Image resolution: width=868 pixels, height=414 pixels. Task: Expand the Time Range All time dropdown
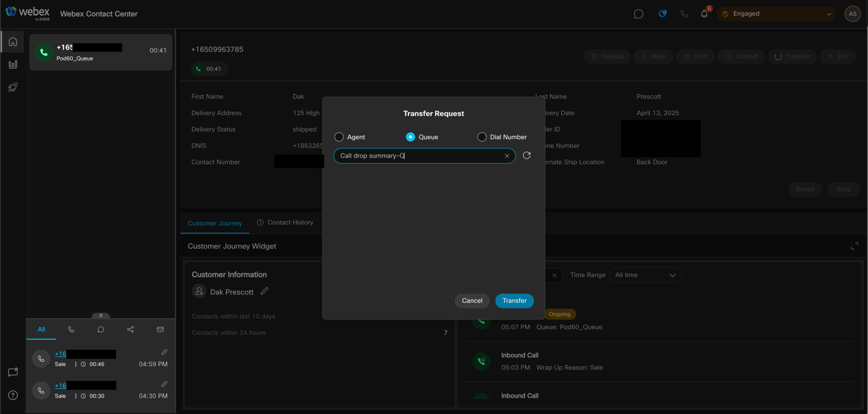645,275
